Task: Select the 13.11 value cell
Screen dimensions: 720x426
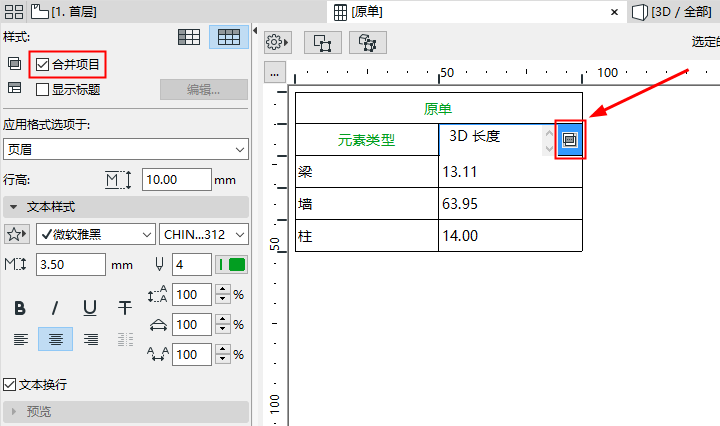Action: [510, 172]
